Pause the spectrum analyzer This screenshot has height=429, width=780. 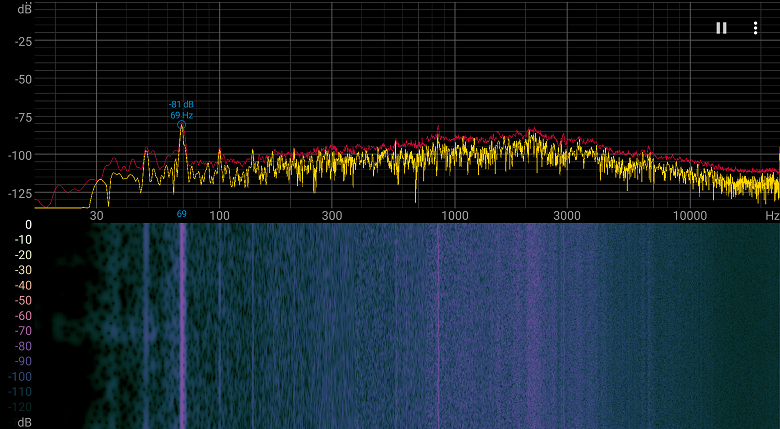(x=721, y=28)
